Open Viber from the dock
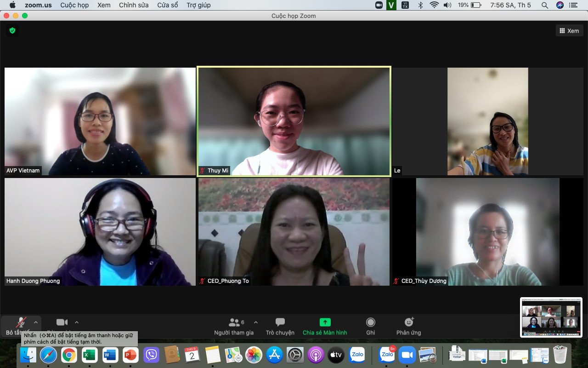 click(x=151, y=355)
